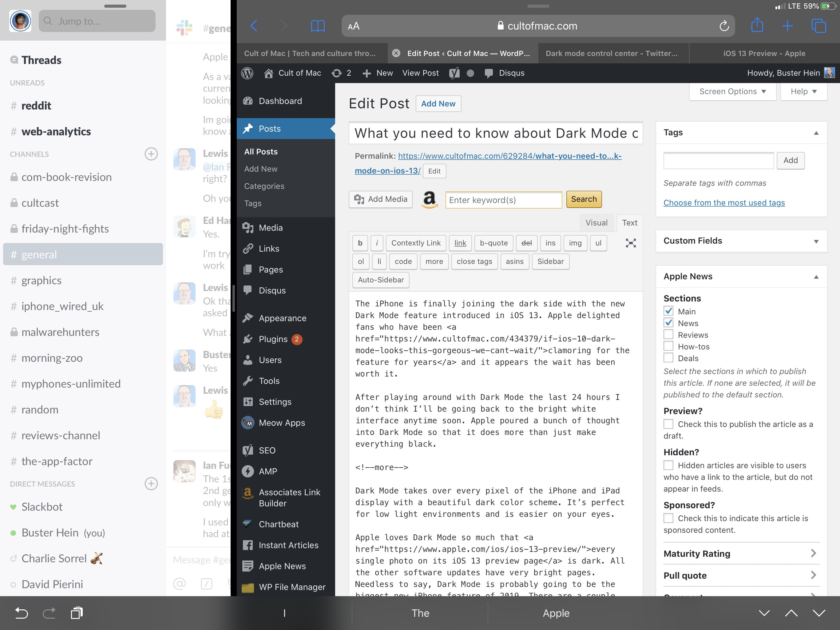Click the WordPress logo in admin bar
The image size is (840, 630).
pyautogui.click(x=247, y=73)
